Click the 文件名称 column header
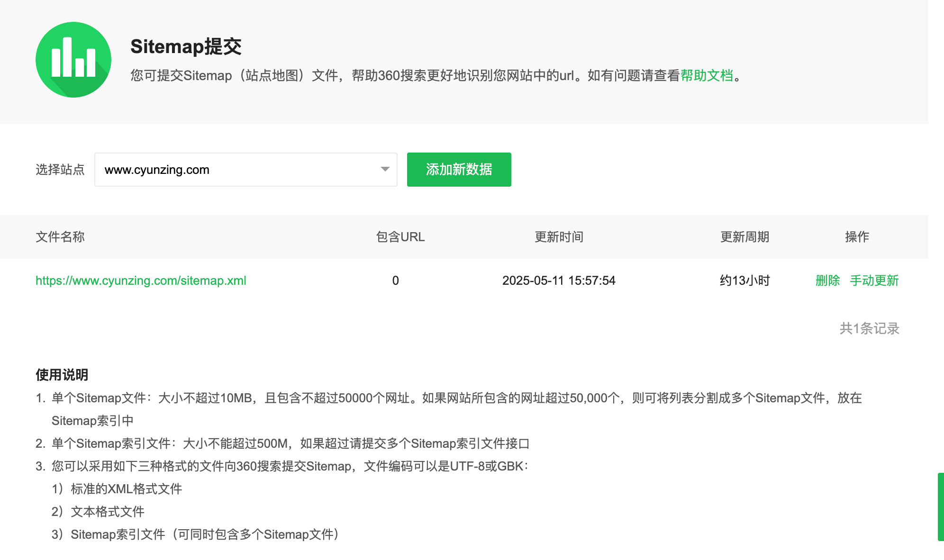 point(60,237)
